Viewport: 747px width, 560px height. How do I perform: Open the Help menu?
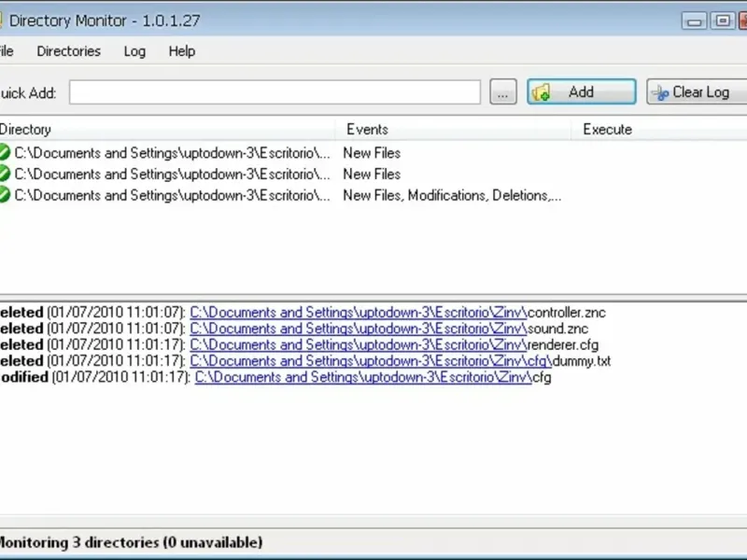(181, 51)
